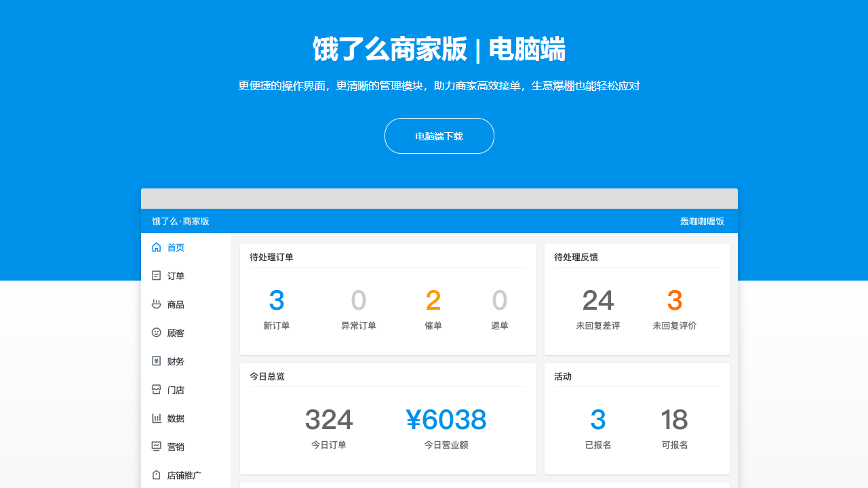The height and width of the screenshot is (488, 868).
Task: Click the products (商品) bowl icon
Action: pos(157,304)
